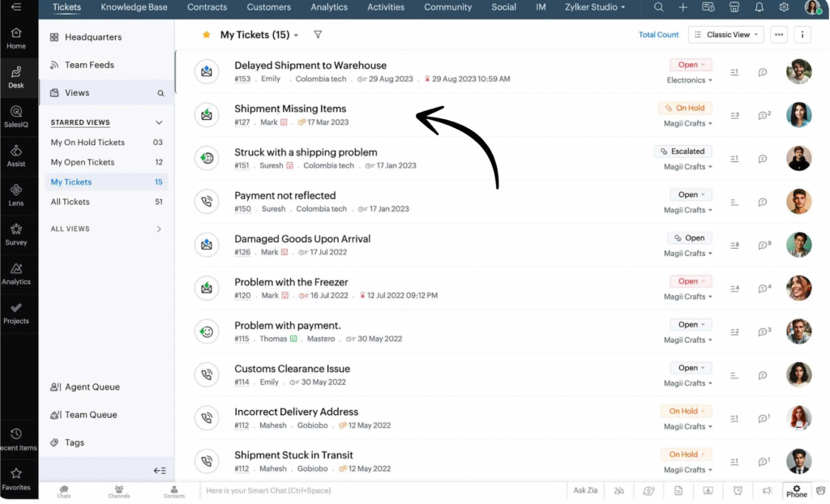The image size is (830, 504).
Task: Open the Total Count link
Action: (x=658, y=34)
